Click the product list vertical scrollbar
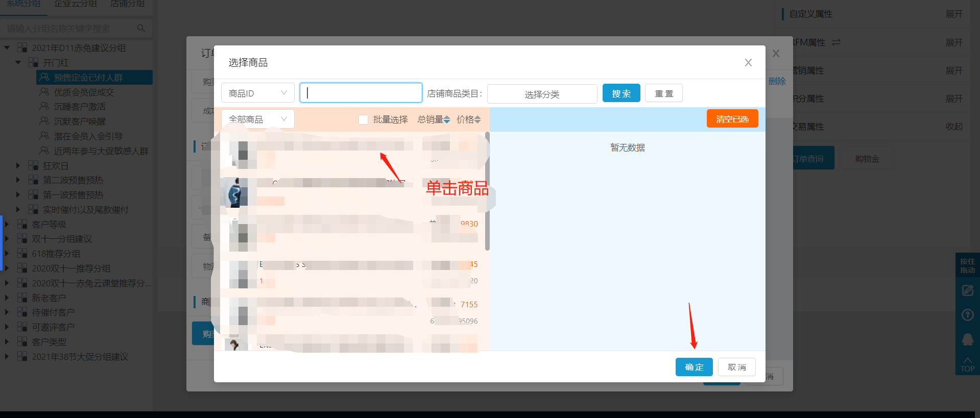This screenshot has height=418, width=980. (487, 191)
